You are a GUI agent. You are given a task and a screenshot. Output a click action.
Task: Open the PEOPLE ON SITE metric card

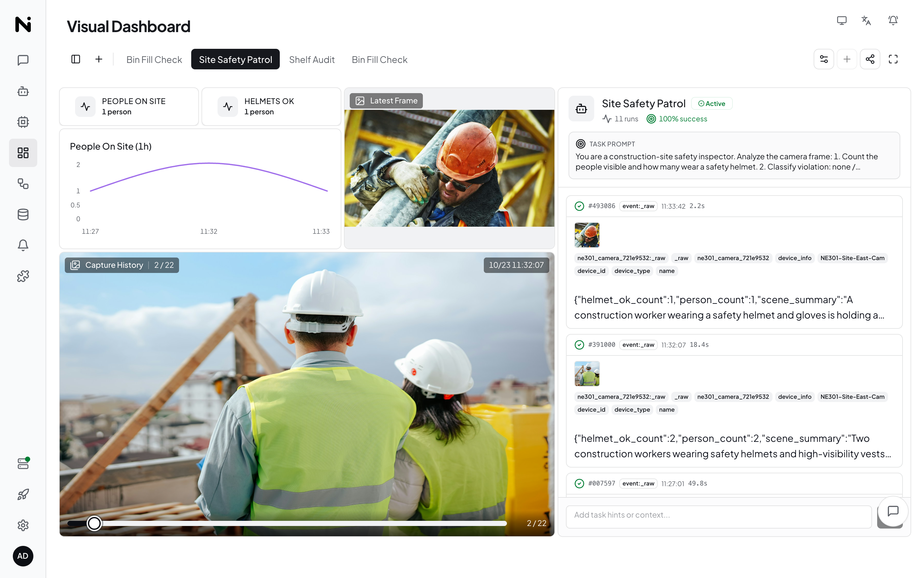point(129,106)
